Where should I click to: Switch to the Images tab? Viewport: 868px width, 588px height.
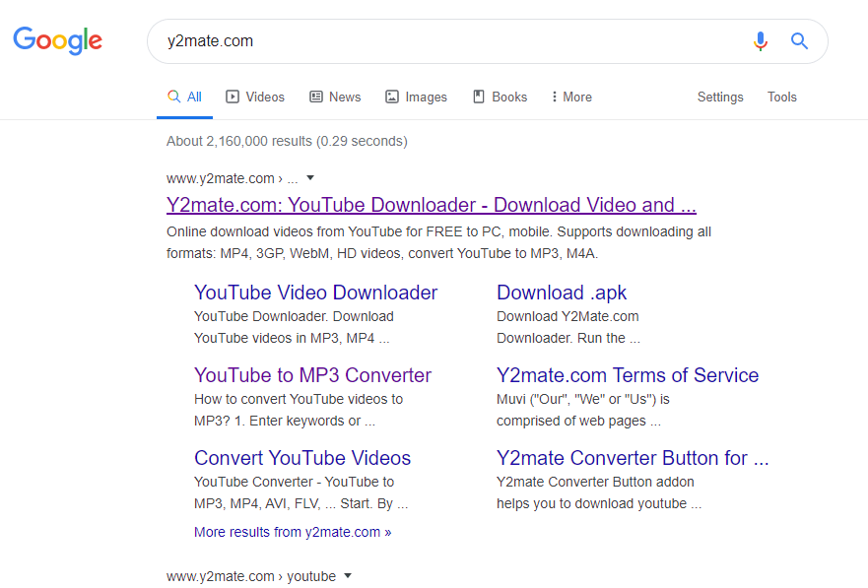coord(417,97)
